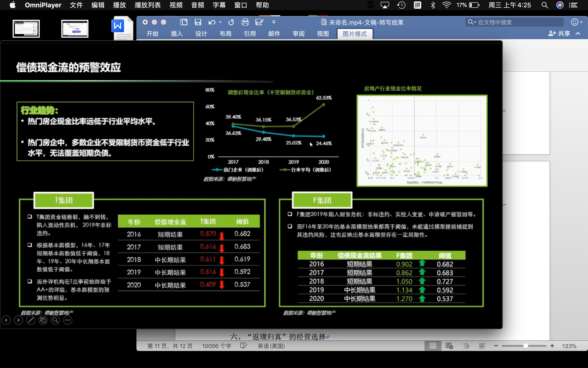Go to previous slide arrow control
Image resolution: width=588 pixels, height=368 pixels.
tap(6, 320)
